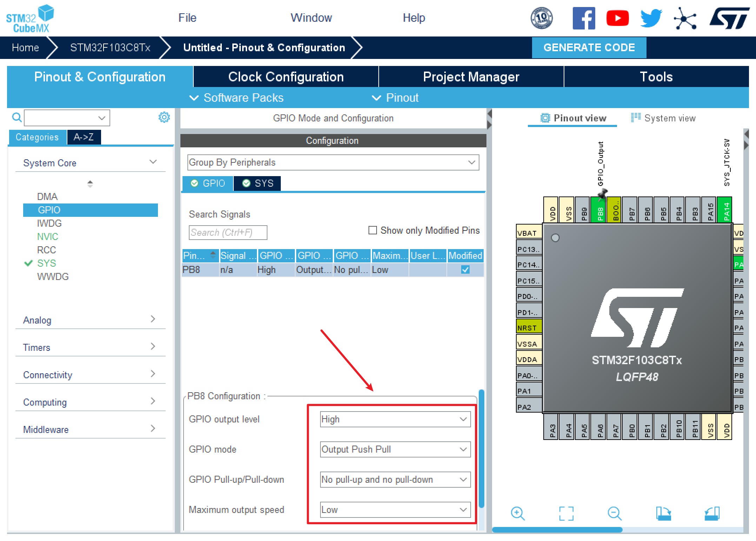Uncheck the Modified checkbox for PB8
Viewport: 756px width, 541px height.
click(x=465, y=269)
